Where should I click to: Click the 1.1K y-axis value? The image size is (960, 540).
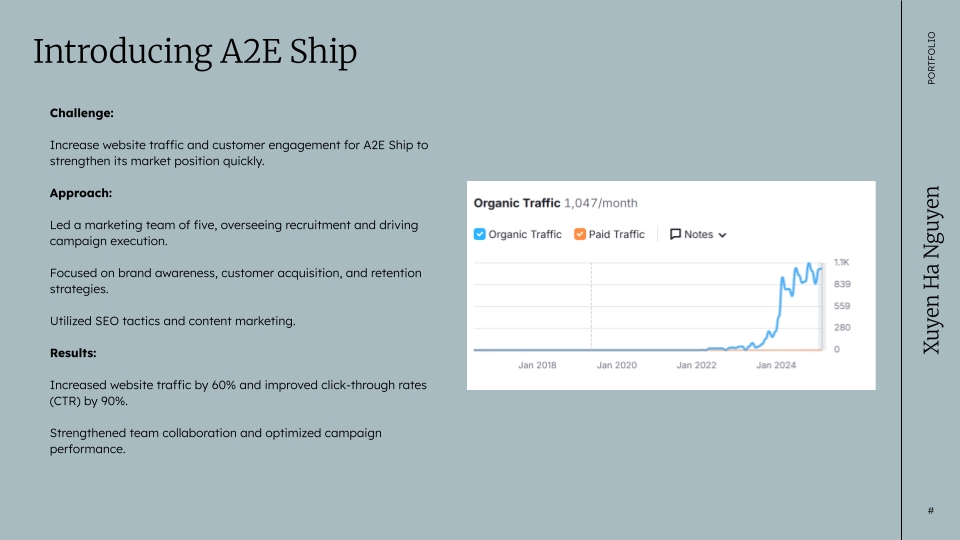[x=841, y=262]
